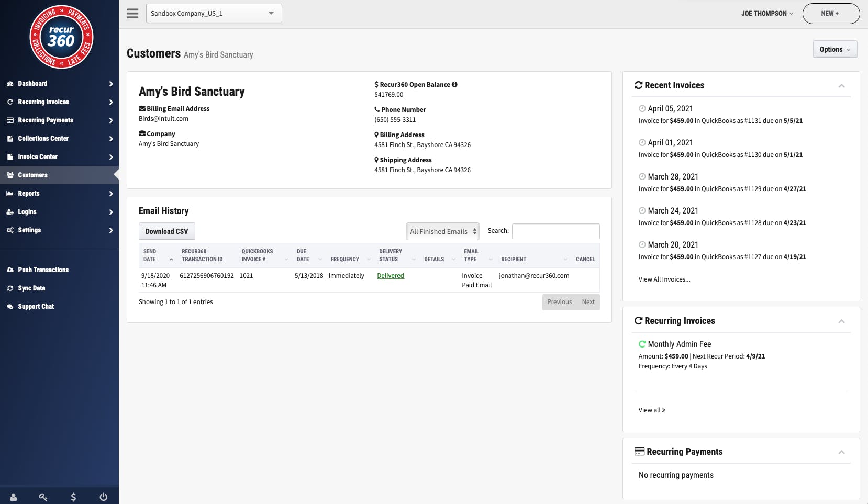
Task: Open the Sandbox Company selector dropdown
Action: coord(214,14)
